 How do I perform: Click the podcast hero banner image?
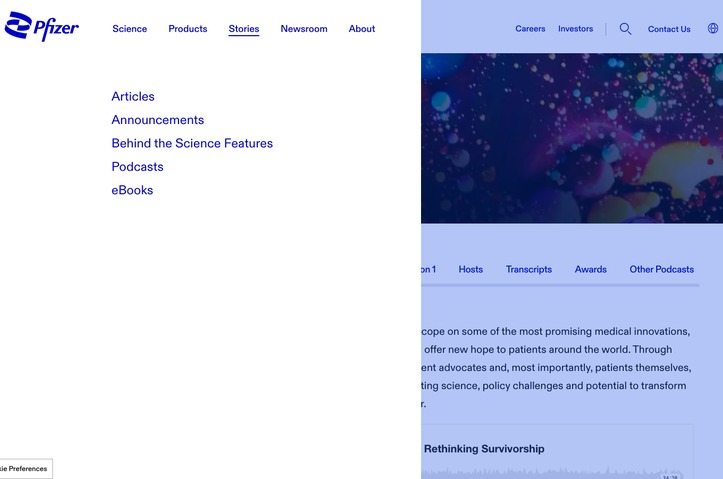[572, 138]
